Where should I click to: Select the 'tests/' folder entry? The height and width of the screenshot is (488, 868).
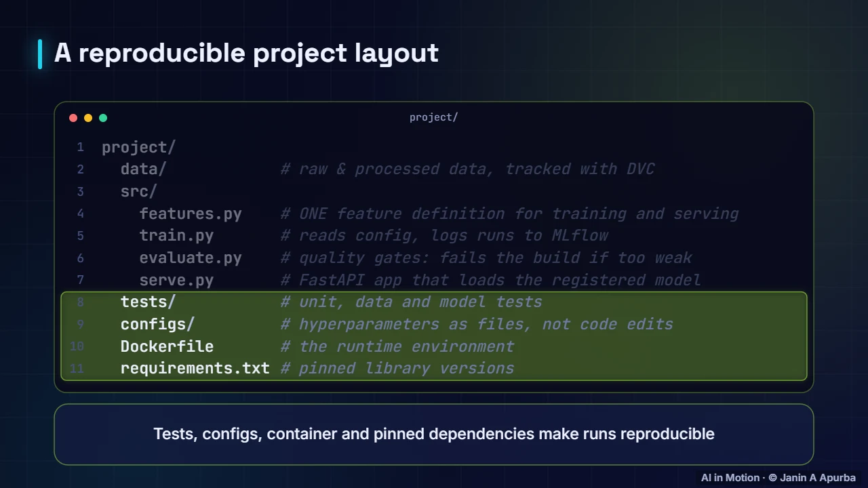149,302
